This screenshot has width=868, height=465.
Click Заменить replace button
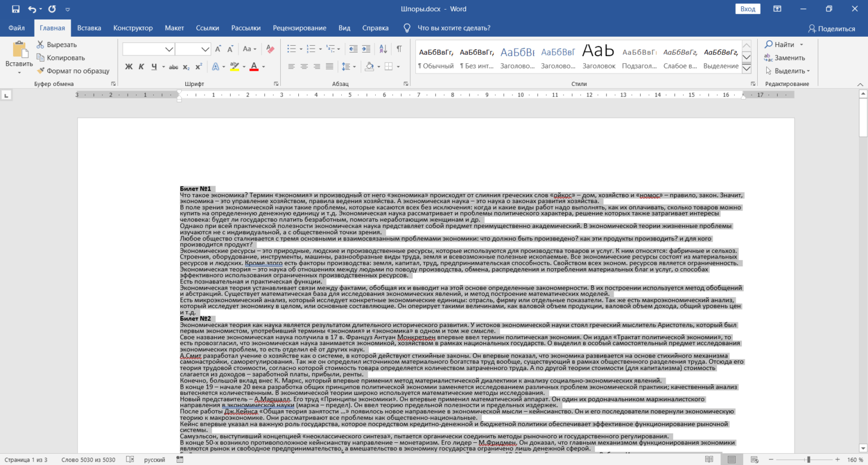[x=785, y=58]
